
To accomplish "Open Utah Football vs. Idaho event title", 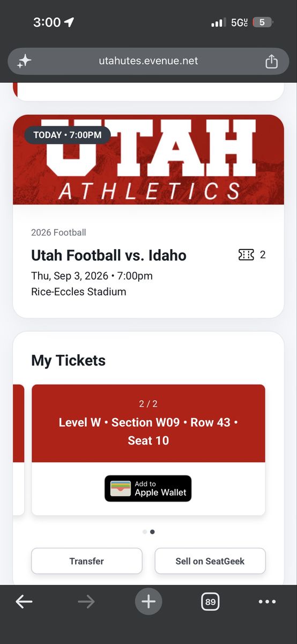I will click(109, 255).
